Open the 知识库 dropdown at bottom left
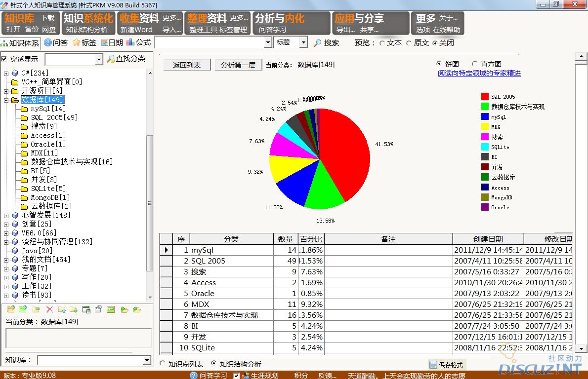 pos(146,360)
